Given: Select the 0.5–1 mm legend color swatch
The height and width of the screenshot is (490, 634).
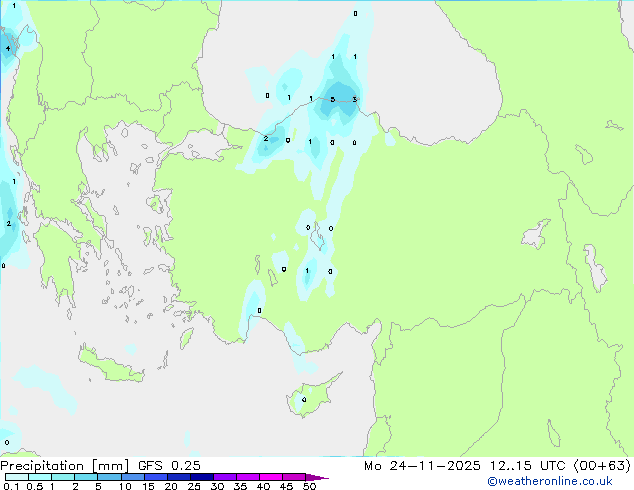Looking at the screenshot, I should point(40,477).
